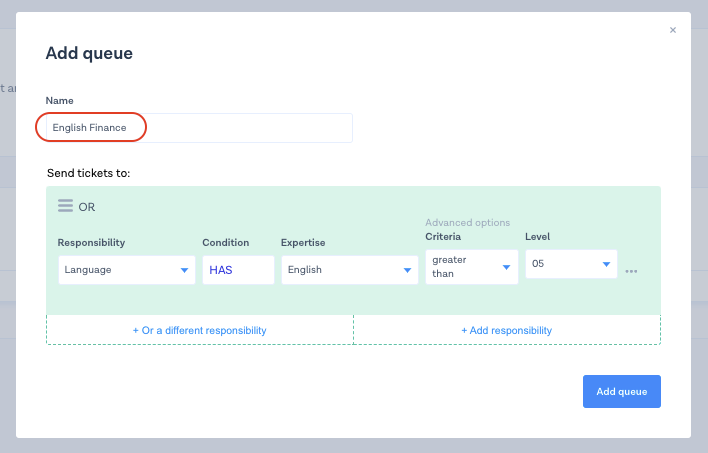
Task: Click the Add queue dialog heading
Action: (89, 53)
